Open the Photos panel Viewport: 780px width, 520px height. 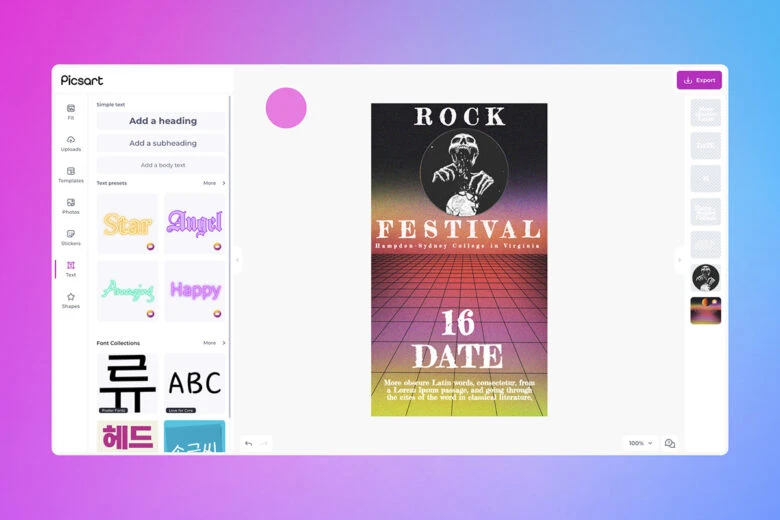tap(71, 206)
